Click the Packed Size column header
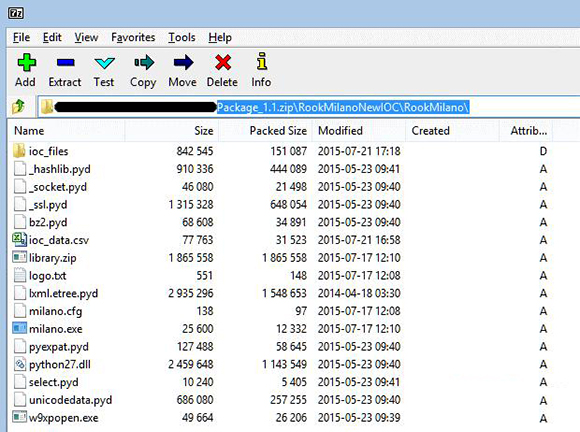Screen dimensions: 580x432 pyautogui.click(x=265, y=131)
